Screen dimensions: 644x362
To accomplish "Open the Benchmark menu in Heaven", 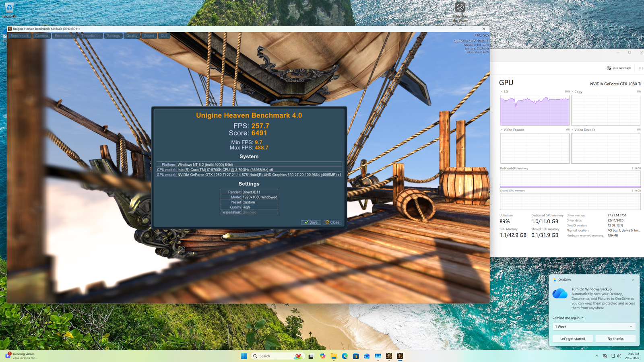I will click(x=20, y=36).
